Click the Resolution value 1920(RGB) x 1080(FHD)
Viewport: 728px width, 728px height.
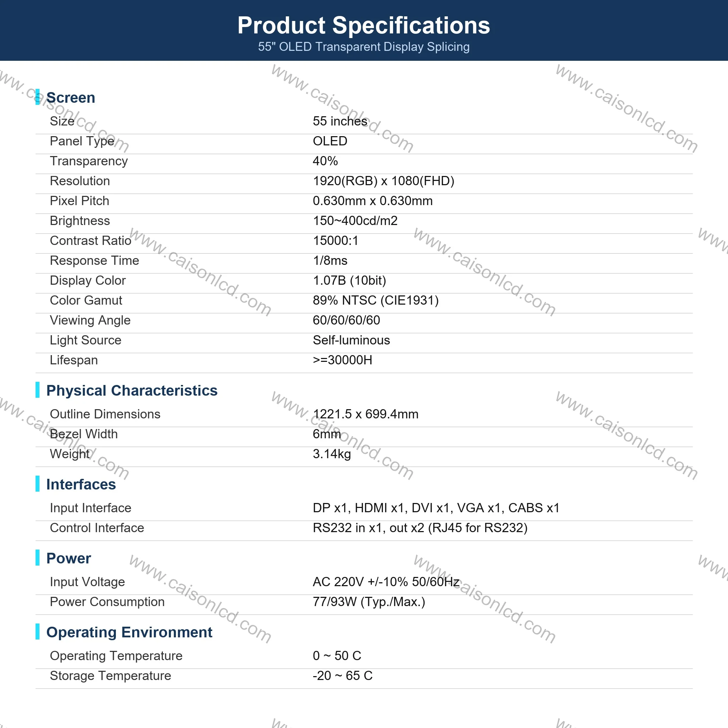click(384, 181)
